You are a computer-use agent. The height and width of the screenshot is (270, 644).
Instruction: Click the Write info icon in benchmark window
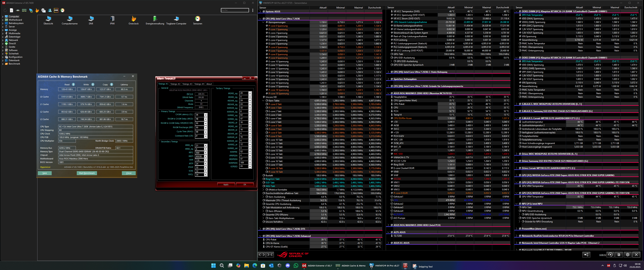93,84
